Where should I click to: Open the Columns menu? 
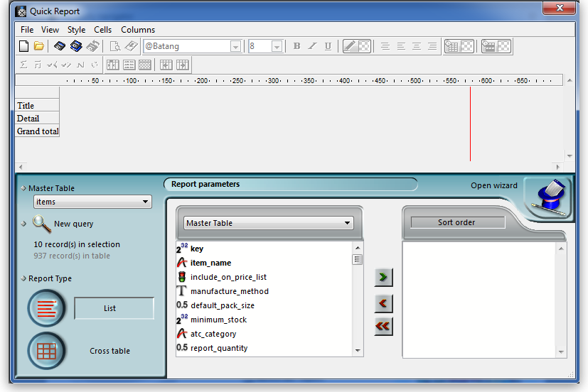tap(137, 30)
